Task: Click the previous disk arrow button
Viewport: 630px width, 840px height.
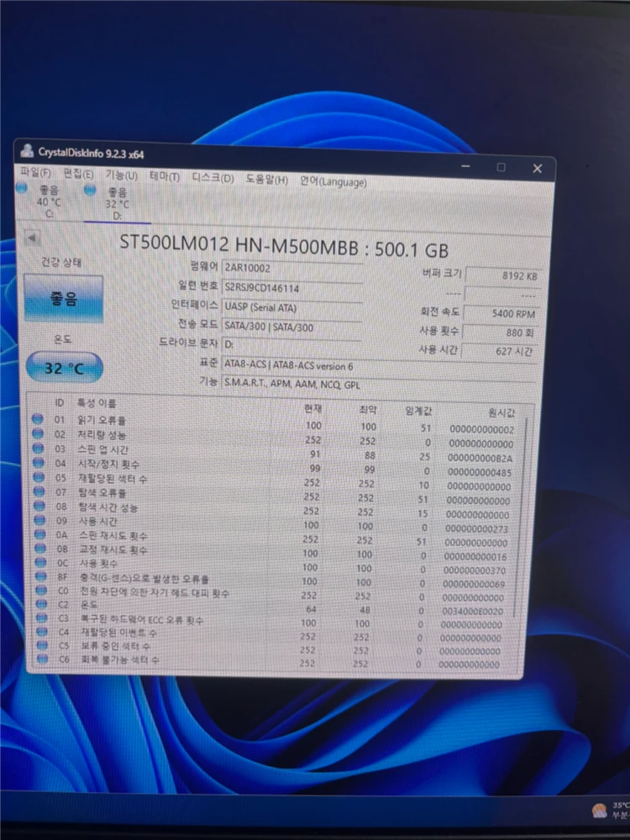Action: tap(32, 238)
